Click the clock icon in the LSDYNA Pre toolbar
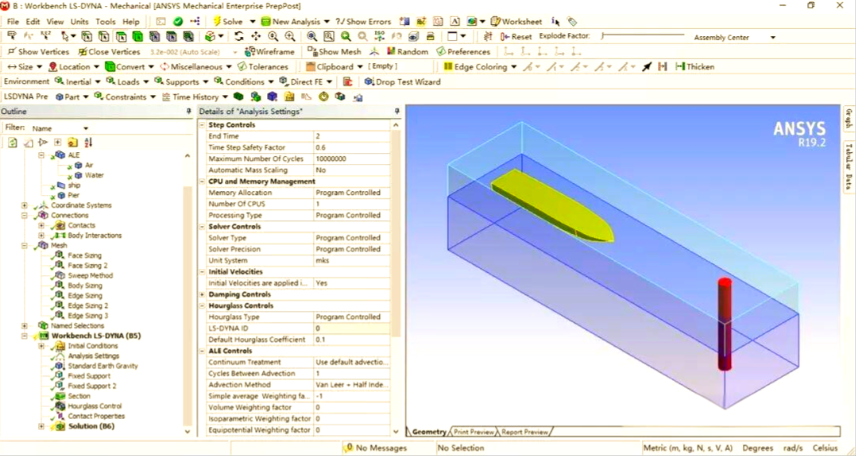 323,97
